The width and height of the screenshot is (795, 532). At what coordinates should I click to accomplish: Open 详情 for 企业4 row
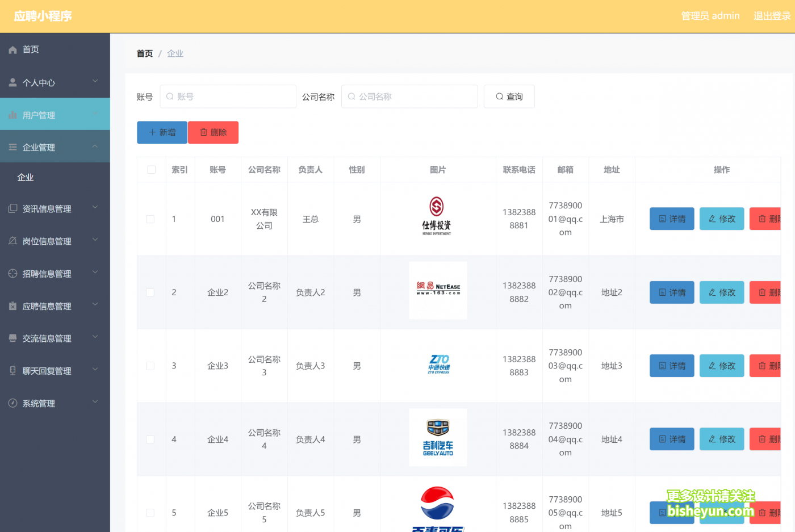(672, 439)
